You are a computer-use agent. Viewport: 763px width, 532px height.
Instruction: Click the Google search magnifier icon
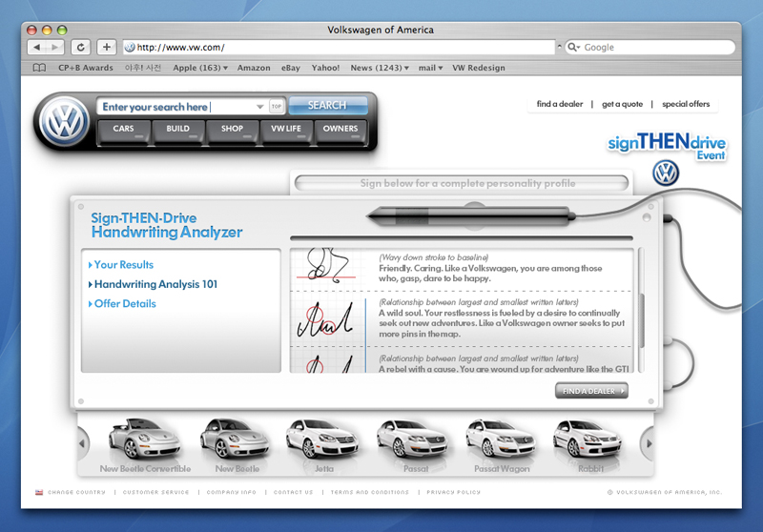click(572, 47)
